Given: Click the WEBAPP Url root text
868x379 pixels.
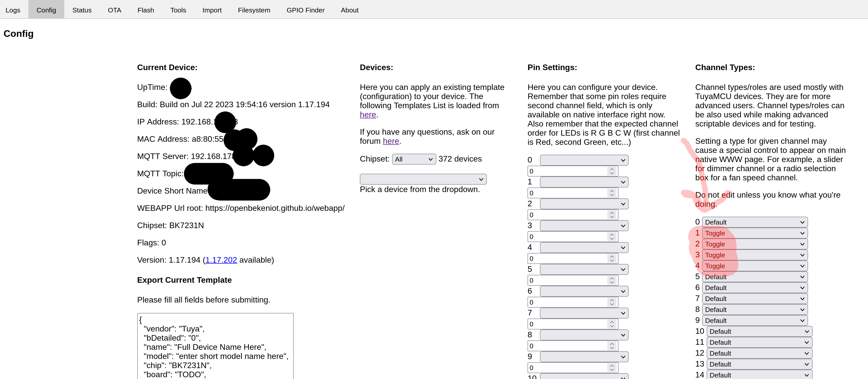Looking at the screenshot, I should tap(241, 208).
